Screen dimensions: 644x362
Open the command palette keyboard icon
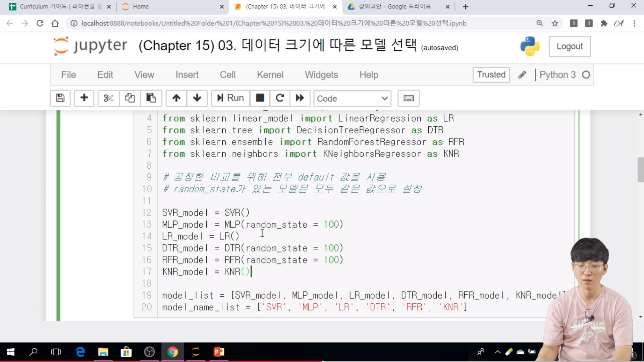click(408, 98)
